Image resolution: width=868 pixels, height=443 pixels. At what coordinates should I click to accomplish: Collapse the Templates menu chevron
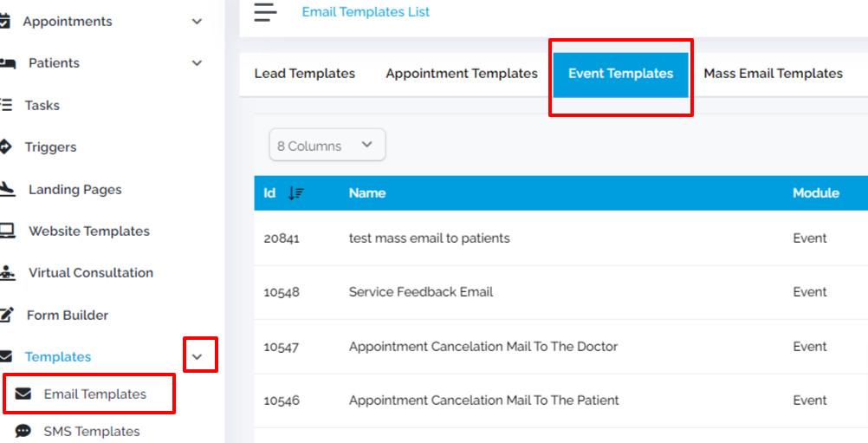pos(198,356)
